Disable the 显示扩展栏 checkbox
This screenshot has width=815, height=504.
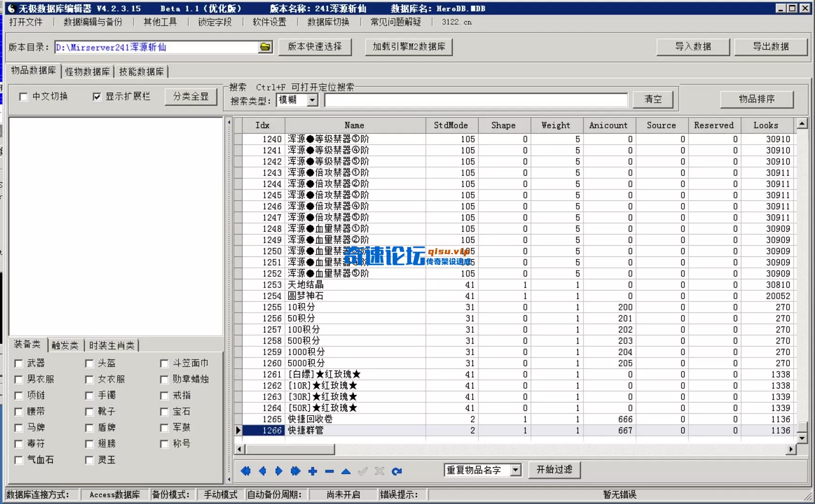pos(97,97)
